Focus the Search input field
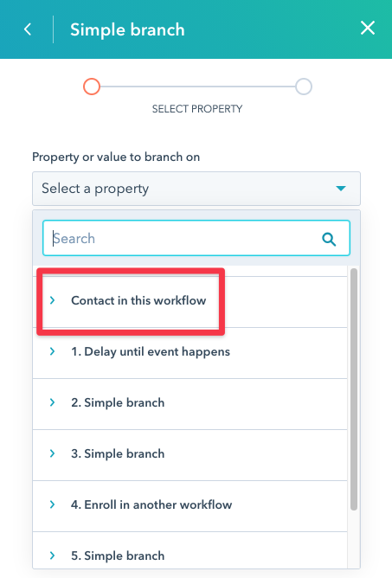This screenshot has width=392, height=578. 196,238
